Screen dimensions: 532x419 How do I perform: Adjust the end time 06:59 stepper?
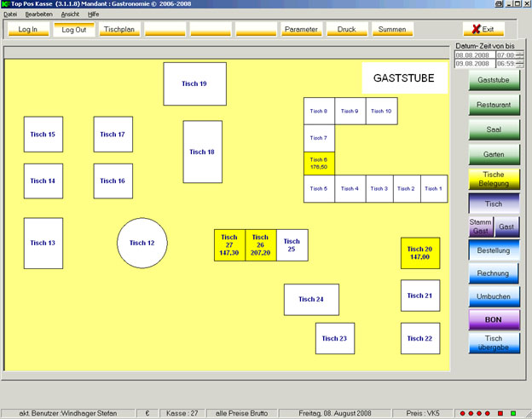522,64
